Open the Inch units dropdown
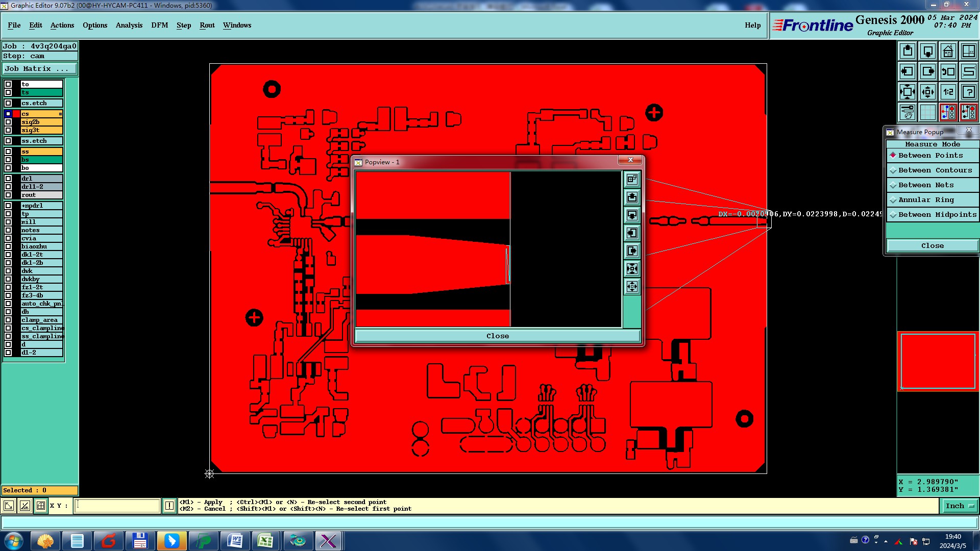This screenshot has height=551, width=980. tap(960, 506)
